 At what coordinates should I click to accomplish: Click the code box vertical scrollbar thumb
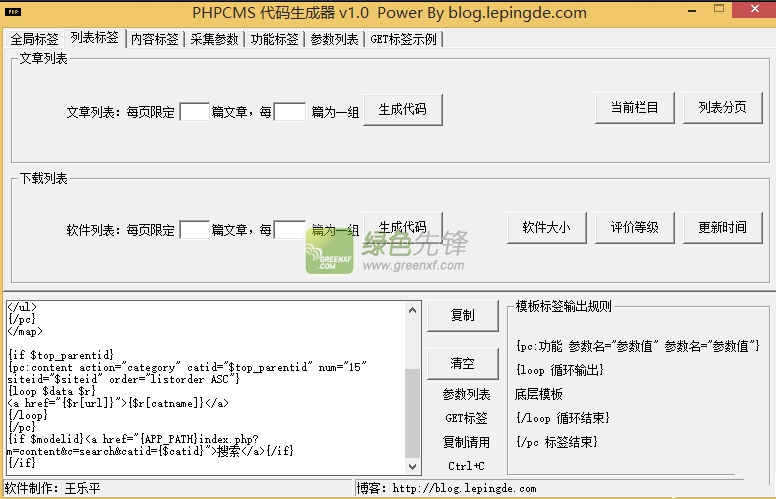412,413
